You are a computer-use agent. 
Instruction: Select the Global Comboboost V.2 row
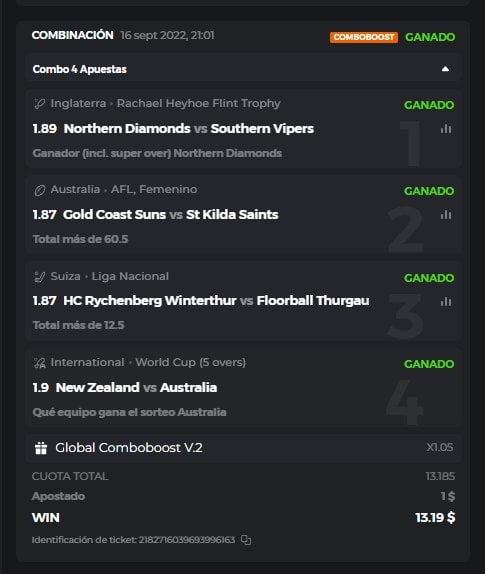[x=243, y=448]
